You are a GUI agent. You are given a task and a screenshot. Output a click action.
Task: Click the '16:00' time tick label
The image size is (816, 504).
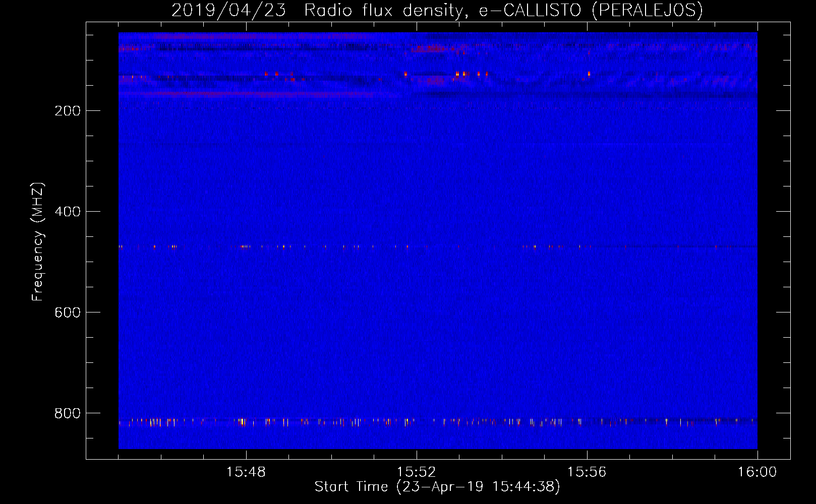click(757, 472)
